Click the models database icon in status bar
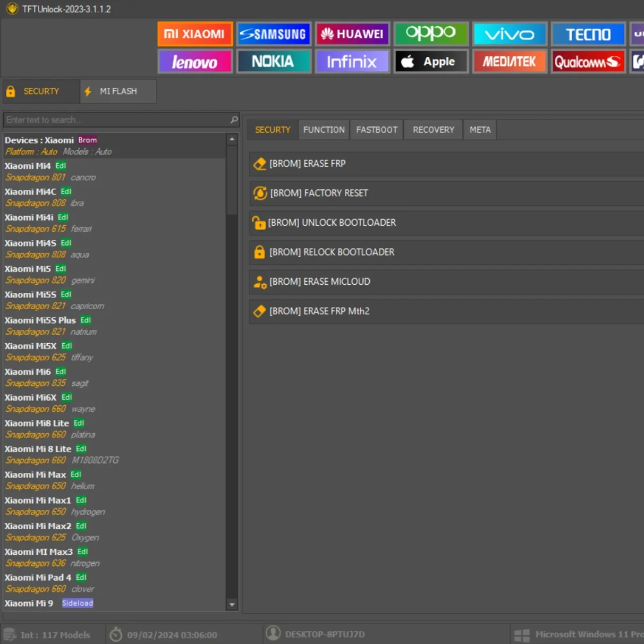Viewport: 644px width, 644px height. 9,634
